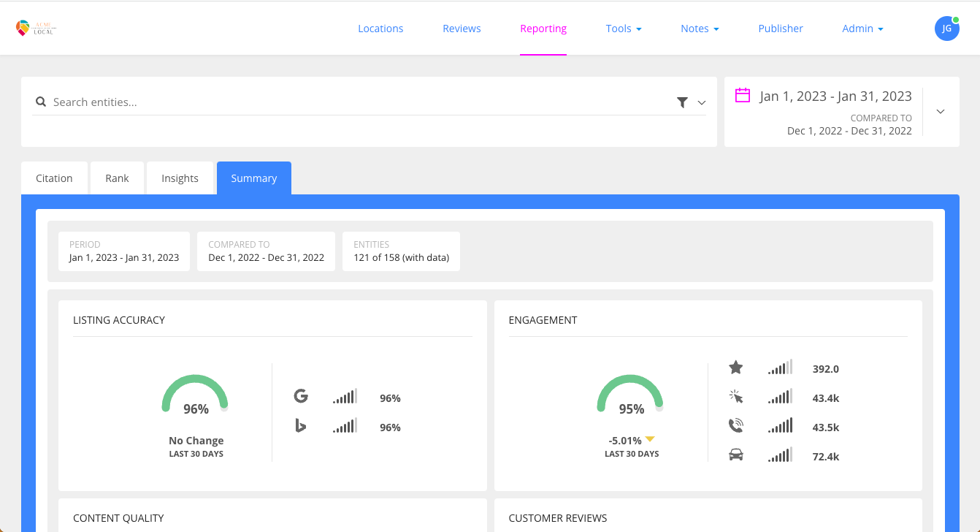The height and width of the screenshot is (532, 980).
Task: Select the driving directions car icon
Action: point(736,454)
